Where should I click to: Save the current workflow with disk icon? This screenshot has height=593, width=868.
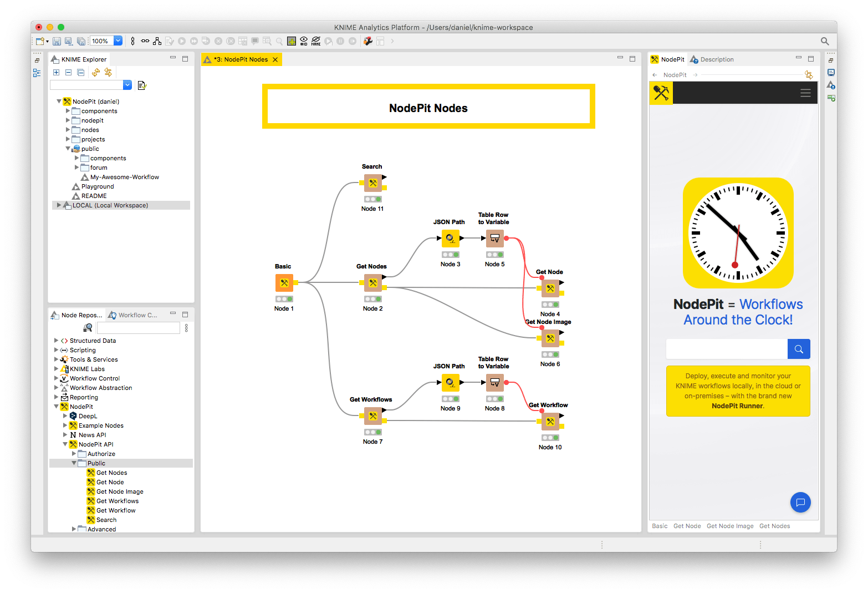click(57, 40)
